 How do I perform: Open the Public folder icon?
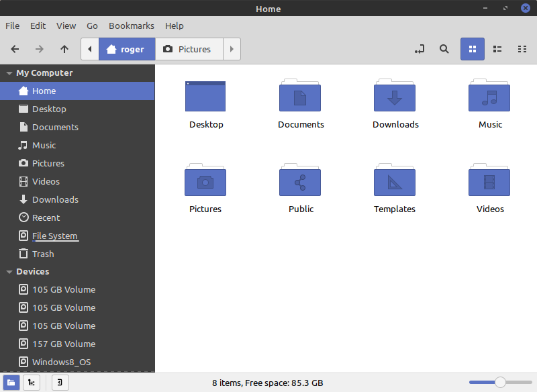coord(300,181)
